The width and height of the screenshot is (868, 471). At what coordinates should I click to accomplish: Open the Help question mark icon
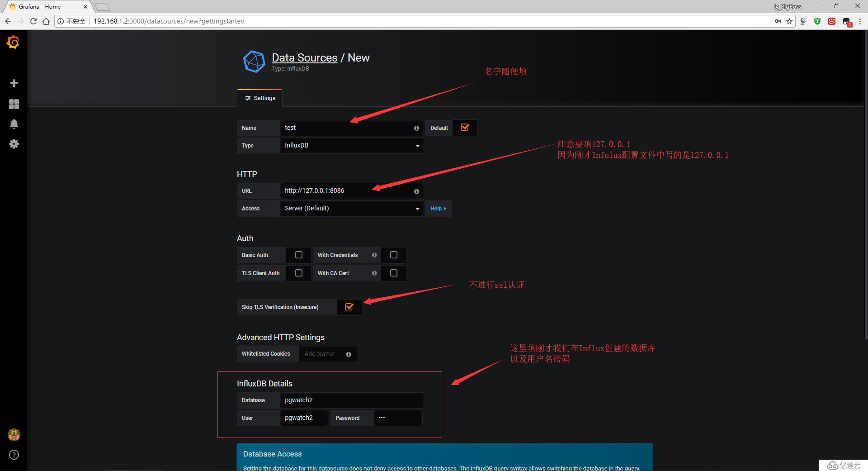[14, 455]
